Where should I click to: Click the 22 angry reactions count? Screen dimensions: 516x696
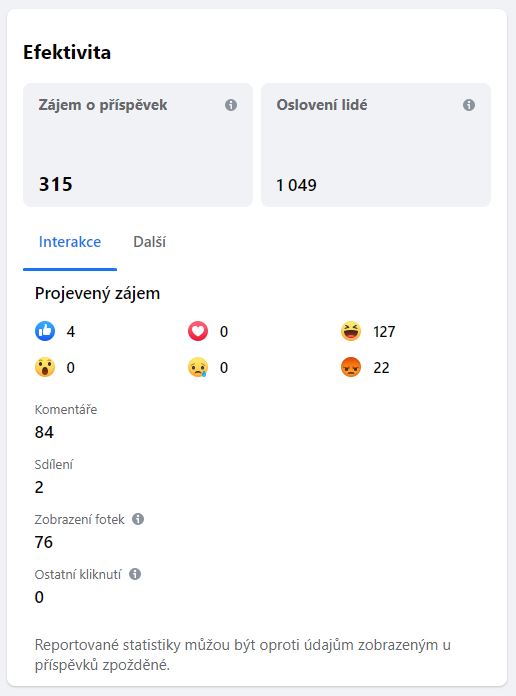[x=381, y=368]
